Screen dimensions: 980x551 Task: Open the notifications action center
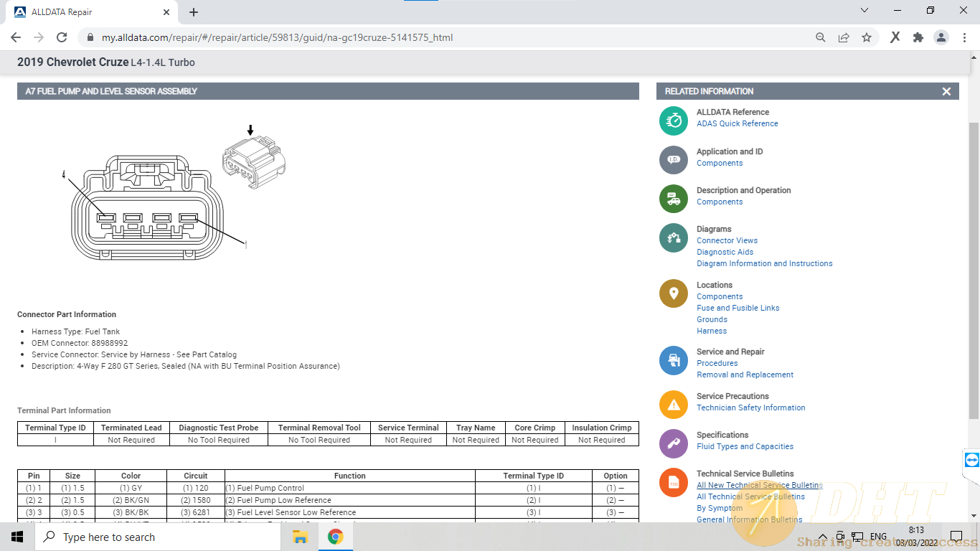(956, 537)
